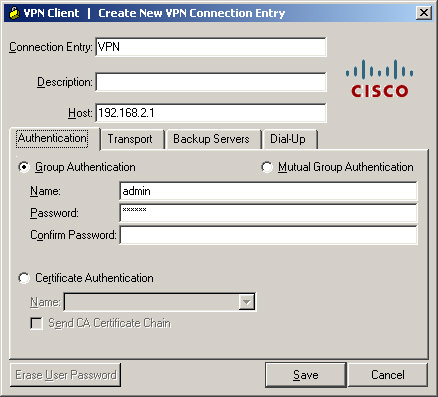This screenshot has width=438, height=397.
Task: Switch to the Transport tab
Action: click(130, 139)
